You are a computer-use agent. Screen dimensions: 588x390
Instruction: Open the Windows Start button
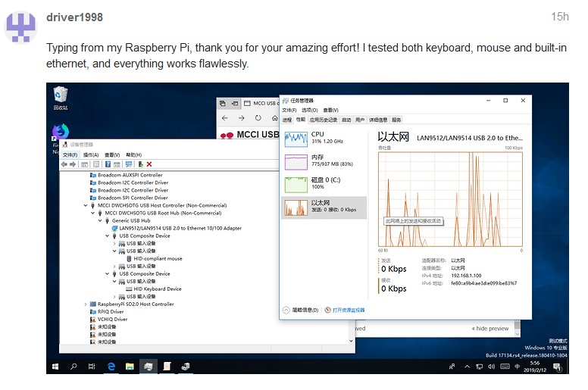(x=55, y=367)
